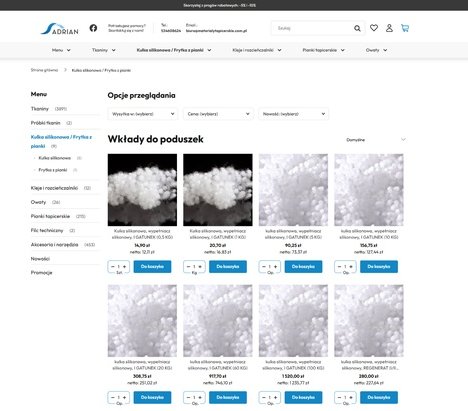468x411 pixels.
Task: Open Kleje i rozcieńczalniki sidebar category
Action: coord(54,188)
